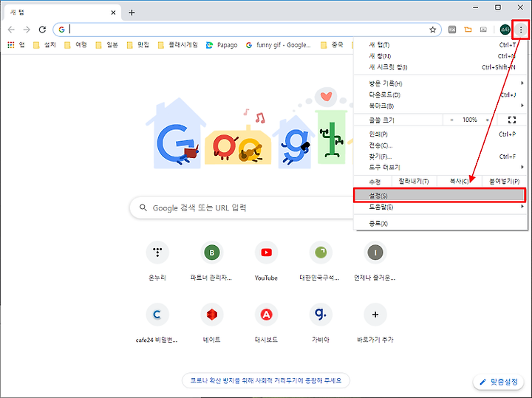Open the Papago bookmark
The image size is (532, 398).
[222, 45]
